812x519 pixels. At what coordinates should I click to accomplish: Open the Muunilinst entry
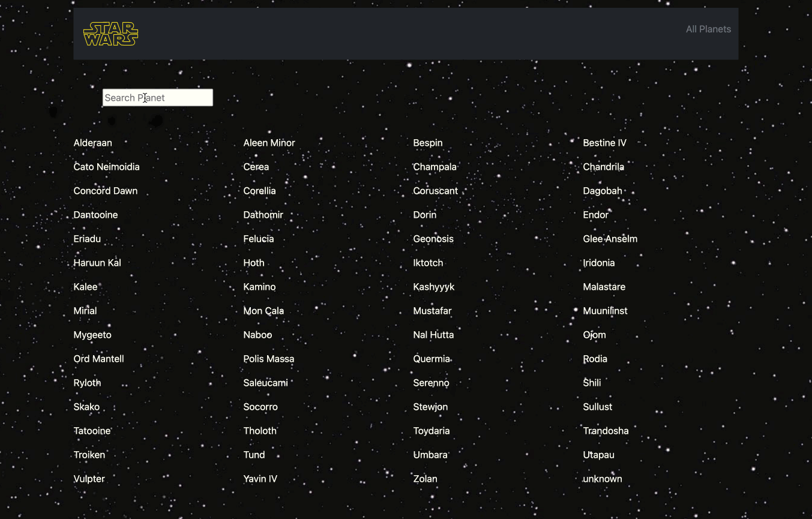(x=605, y=311)
